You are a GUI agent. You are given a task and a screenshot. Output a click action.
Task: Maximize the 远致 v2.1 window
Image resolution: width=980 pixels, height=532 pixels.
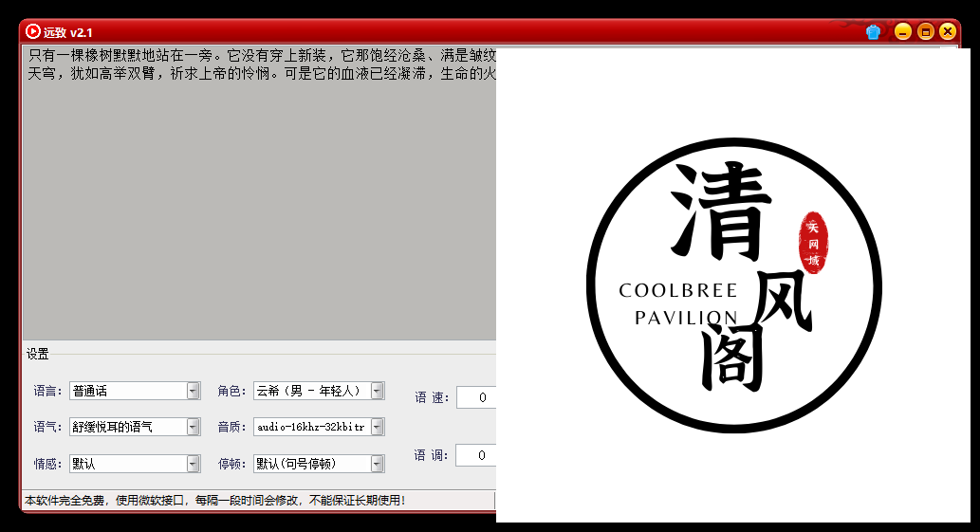(x=926, y=31)
